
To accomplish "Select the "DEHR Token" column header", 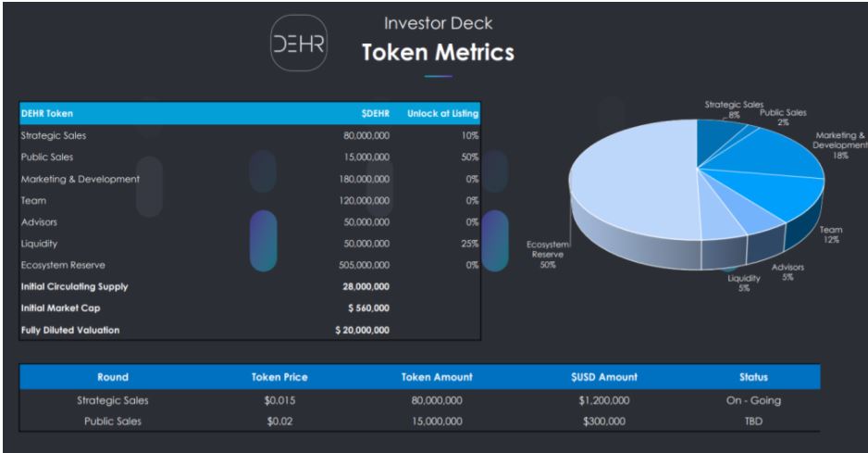I will [47, 113].
